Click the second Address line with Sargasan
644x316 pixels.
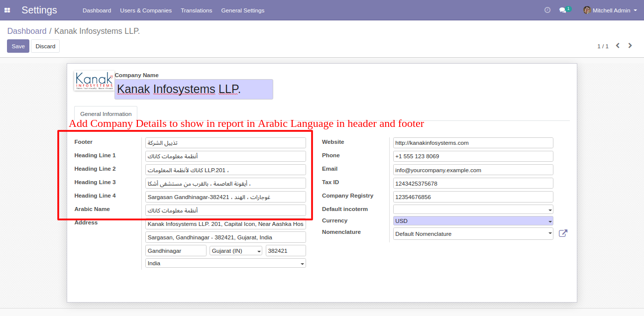(x=225, y=237)
